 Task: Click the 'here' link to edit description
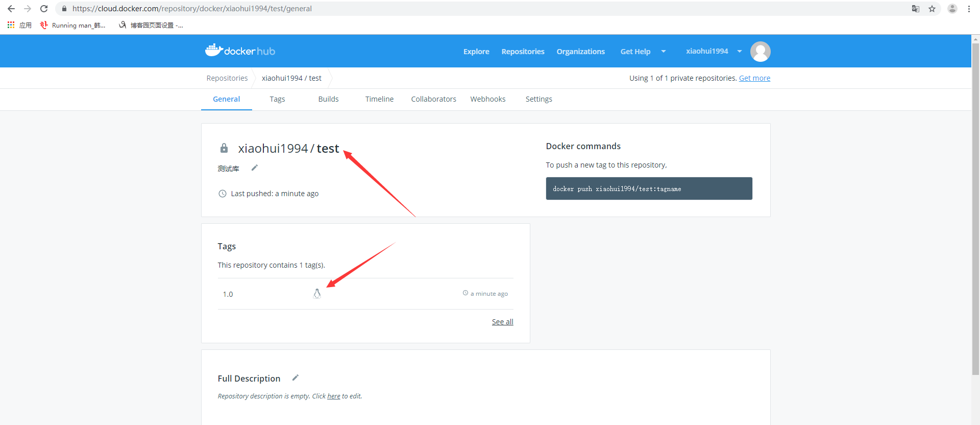click(x=334, y=396)
